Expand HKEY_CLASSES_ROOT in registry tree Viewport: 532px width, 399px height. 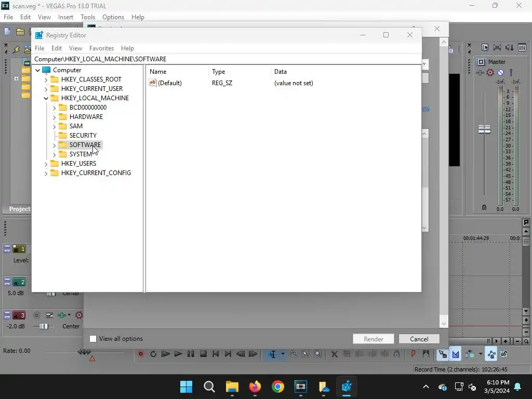(x=46, y=79)
